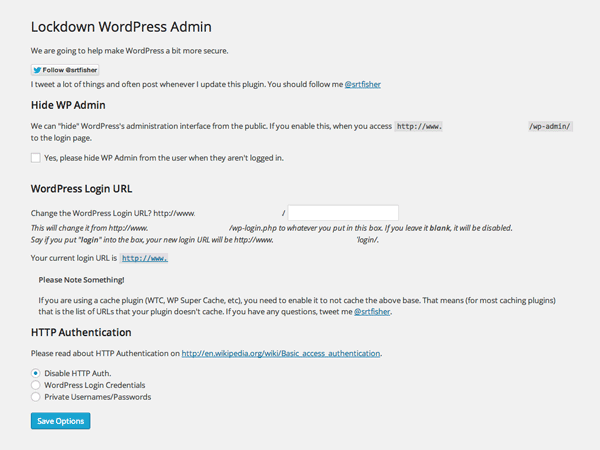Enable the hide WP Admin checkbox
Image resolution: width=600 pixels, height=450 pixels.
[x=36, y=158]
